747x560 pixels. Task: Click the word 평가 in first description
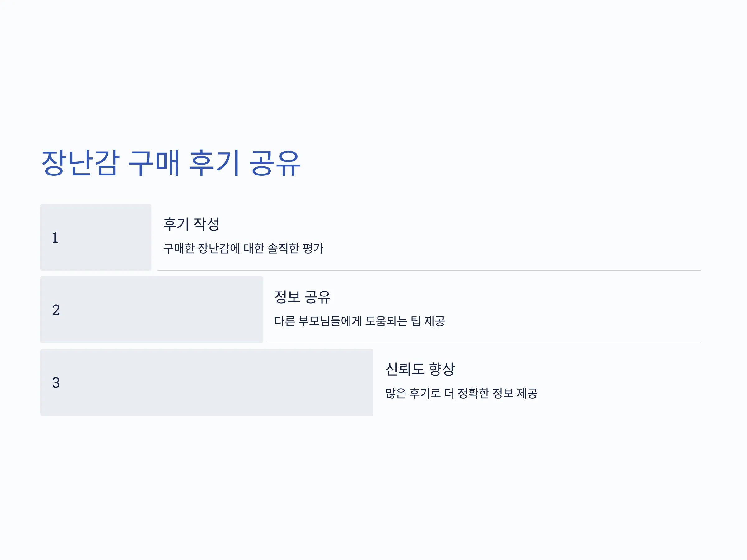tap(313, 249)
